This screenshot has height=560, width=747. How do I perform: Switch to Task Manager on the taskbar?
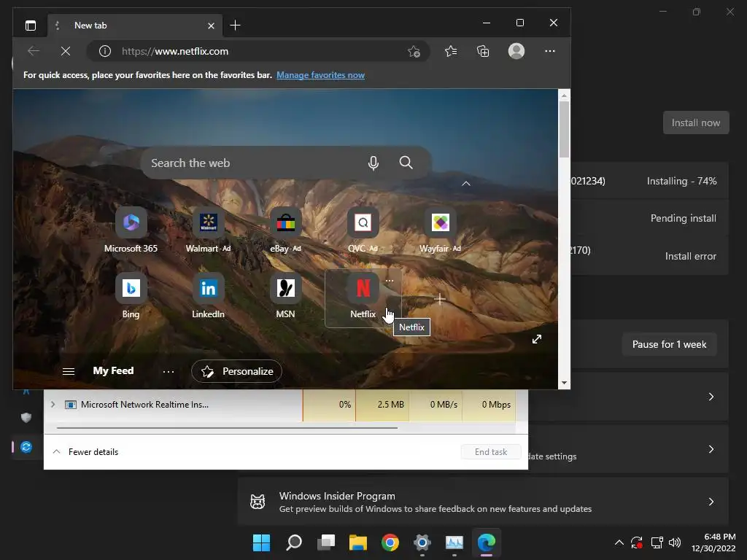coord(454,542)
